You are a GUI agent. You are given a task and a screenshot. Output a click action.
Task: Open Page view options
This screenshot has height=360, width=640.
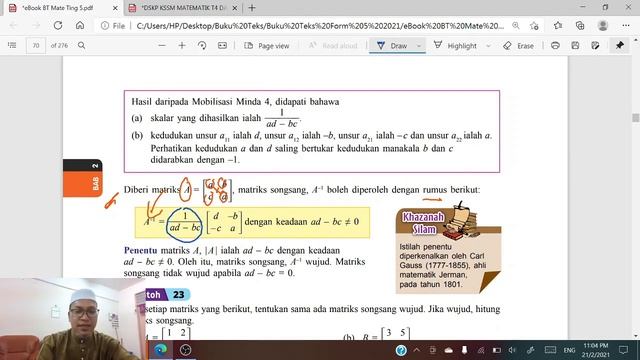coord(267,46)
